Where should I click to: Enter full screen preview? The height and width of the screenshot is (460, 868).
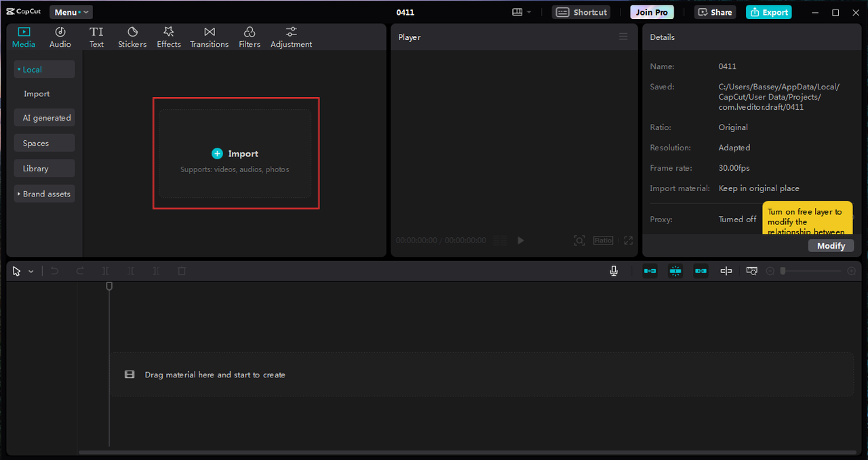628,241
